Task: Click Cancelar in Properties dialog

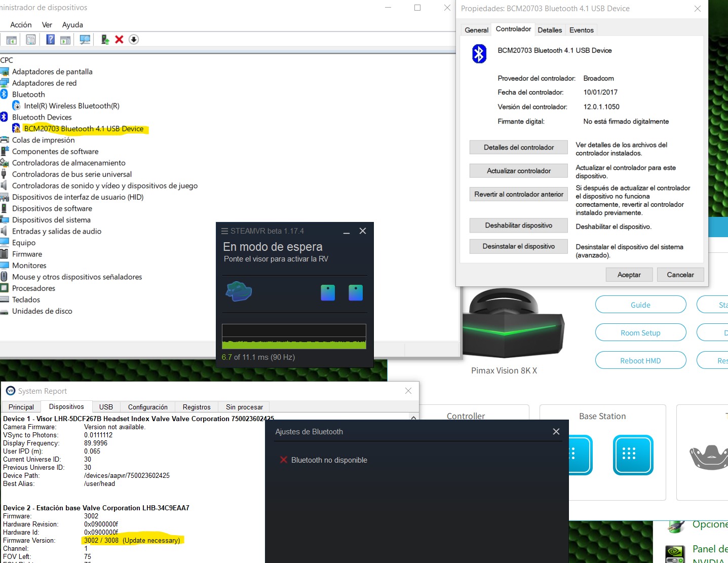Action: [x=680, y=275]
